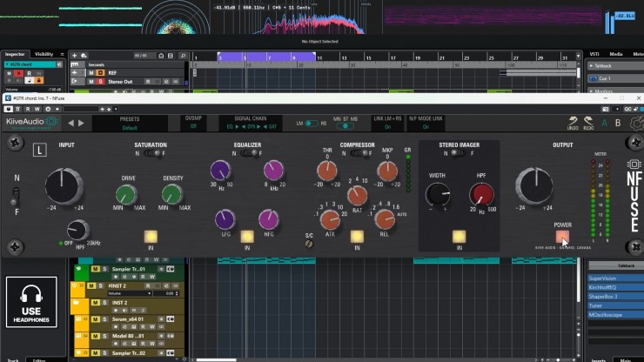This screenshot has height=362, width=644.
Task: Click the KiiveAudio logo
Action: tap(32, 123)
